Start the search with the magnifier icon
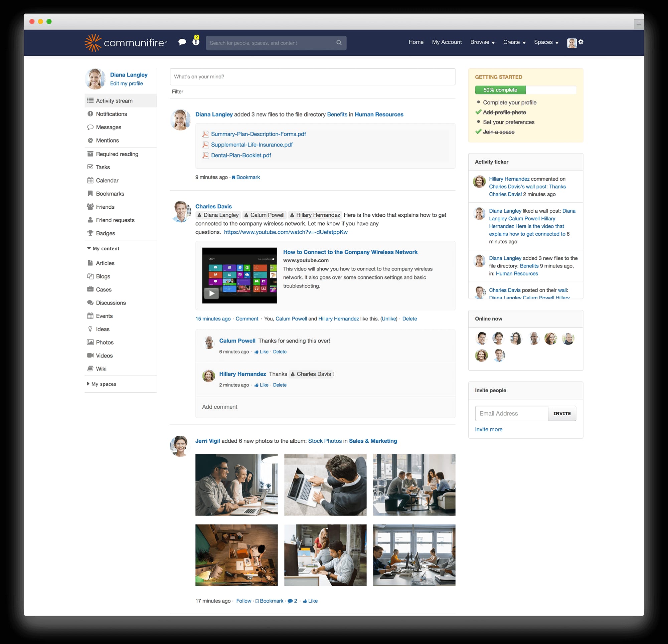Screen dimensions: 668x644 339,43
